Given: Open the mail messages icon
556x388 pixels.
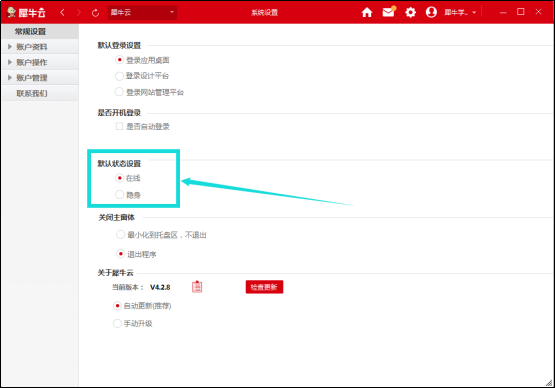Looking at the screenshot, I should coord(389,12).
